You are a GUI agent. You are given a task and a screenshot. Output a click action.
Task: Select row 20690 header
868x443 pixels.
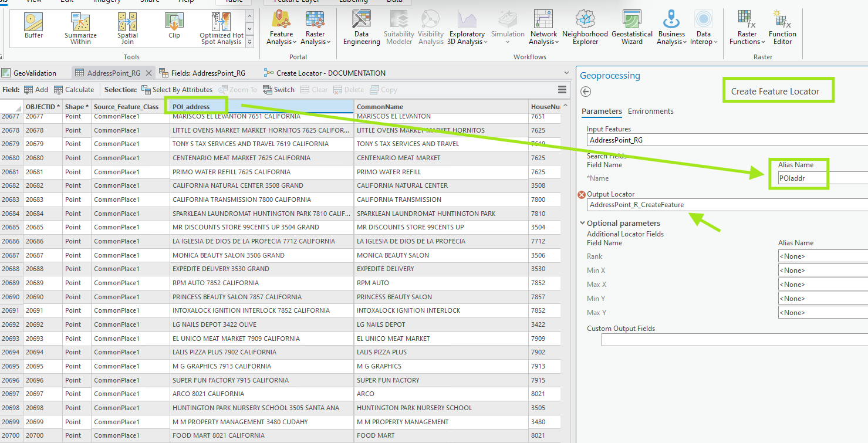(x=11, y=297)
